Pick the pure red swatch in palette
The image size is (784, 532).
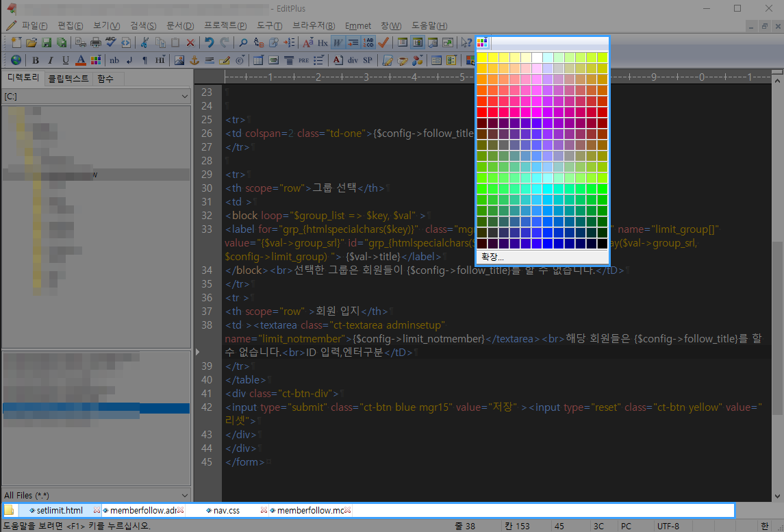(x=482, y=112)
